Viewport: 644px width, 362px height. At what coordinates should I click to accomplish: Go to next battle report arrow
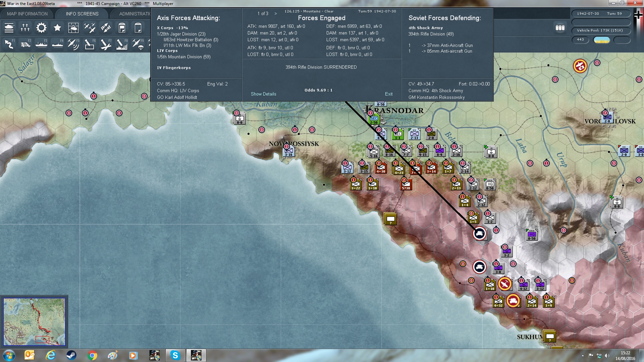(276, 14)
